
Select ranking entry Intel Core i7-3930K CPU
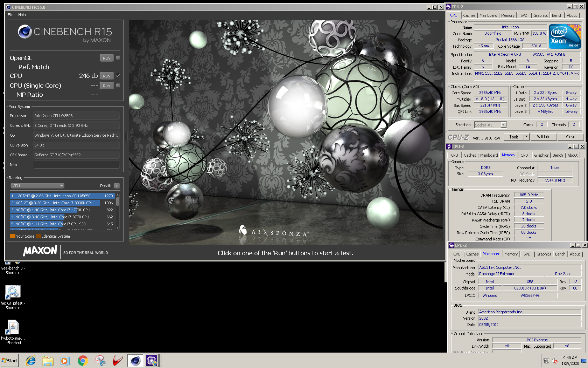(62, 203)
